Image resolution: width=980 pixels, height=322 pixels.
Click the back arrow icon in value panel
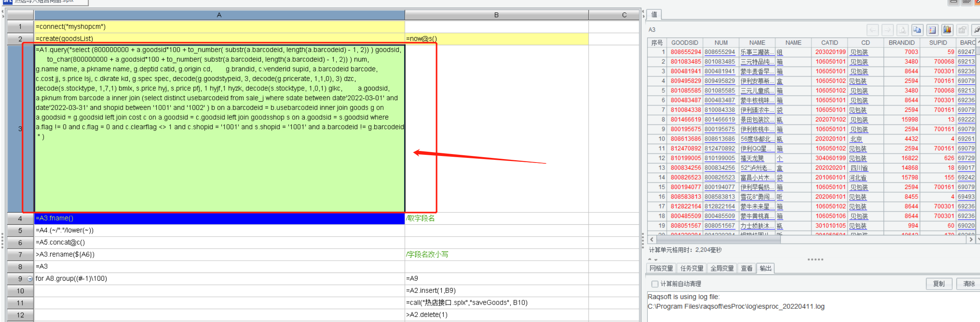click(873, 30)
